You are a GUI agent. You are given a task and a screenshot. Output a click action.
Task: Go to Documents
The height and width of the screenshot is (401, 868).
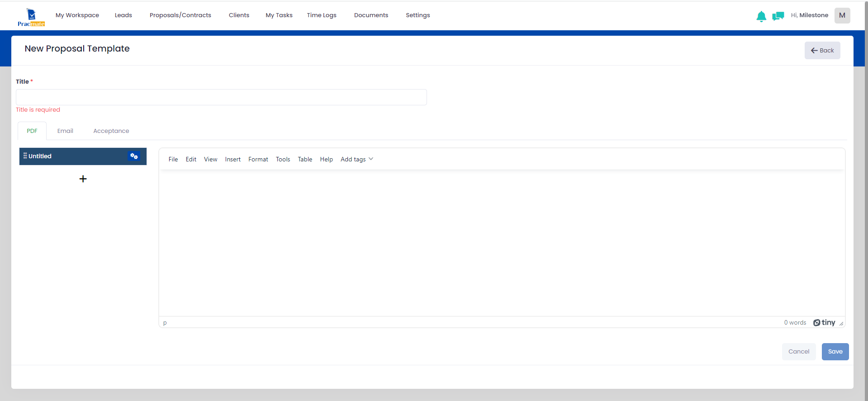371,15
